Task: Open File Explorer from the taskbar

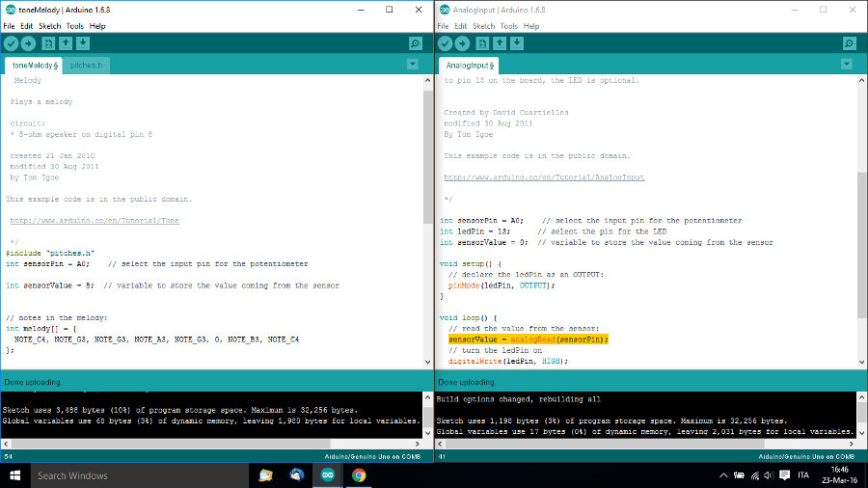Action: pos(266,475)
